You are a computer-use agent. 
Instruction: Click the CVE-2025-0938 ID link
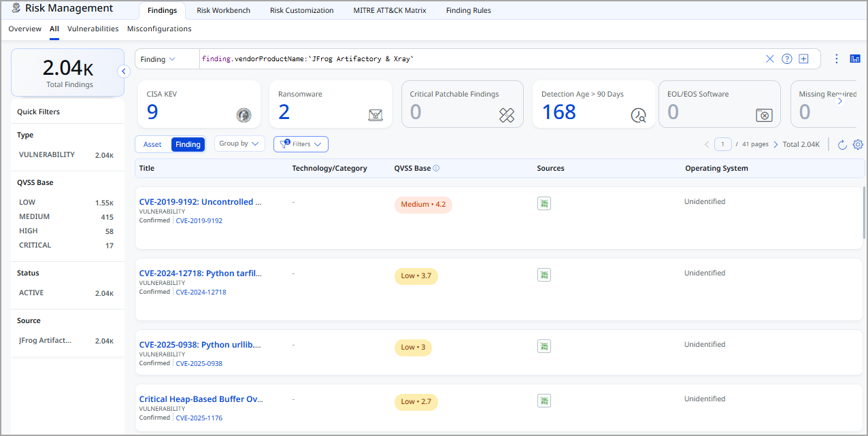point(199,363)
